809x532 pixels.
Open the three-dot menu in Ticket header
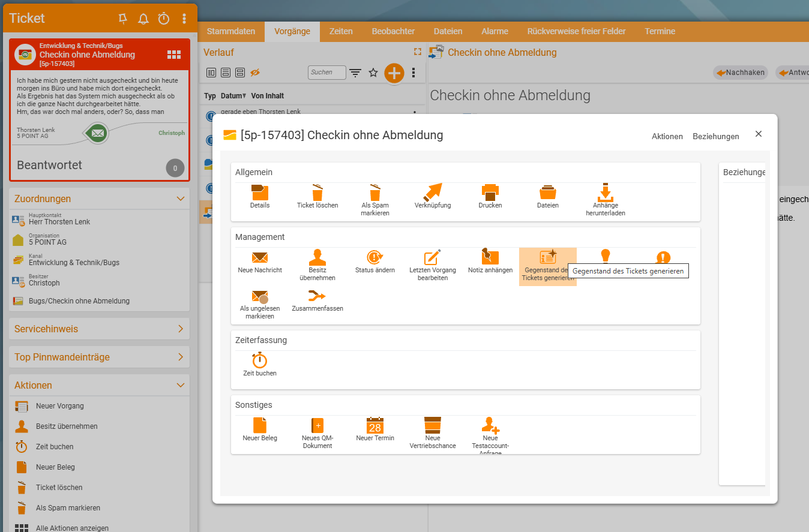tap(184, 19)
